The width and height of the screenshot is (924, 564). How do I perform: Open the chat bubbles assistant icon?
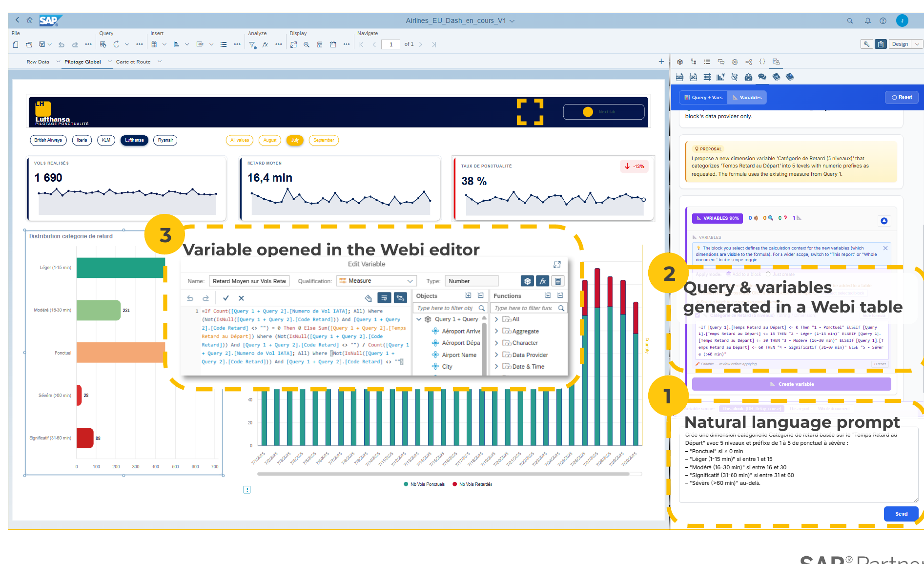click(762, 77)
